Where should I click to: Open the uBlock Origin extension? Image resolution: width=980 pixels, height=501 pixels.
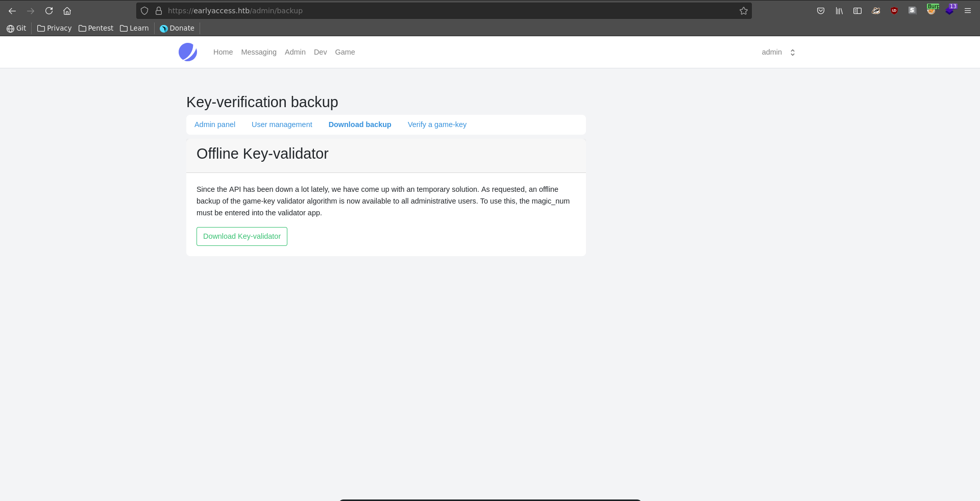click(894, 11)
